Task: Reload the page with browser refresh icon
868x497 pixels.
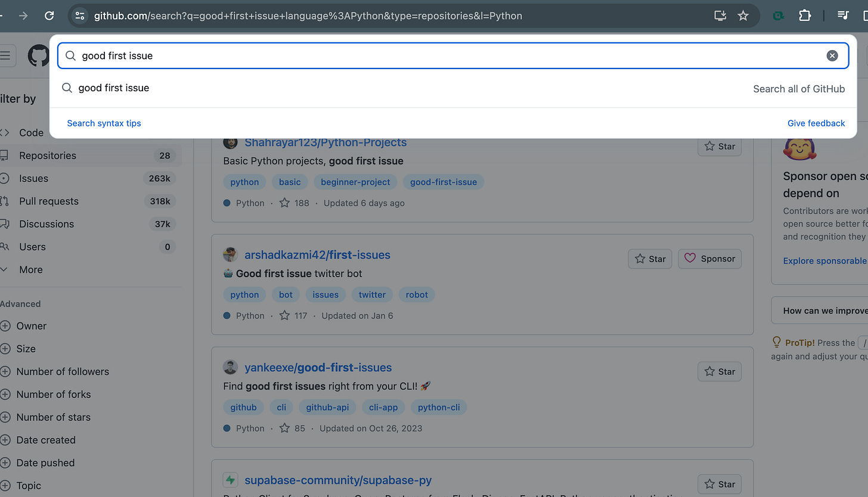Action: click(49, 16)
